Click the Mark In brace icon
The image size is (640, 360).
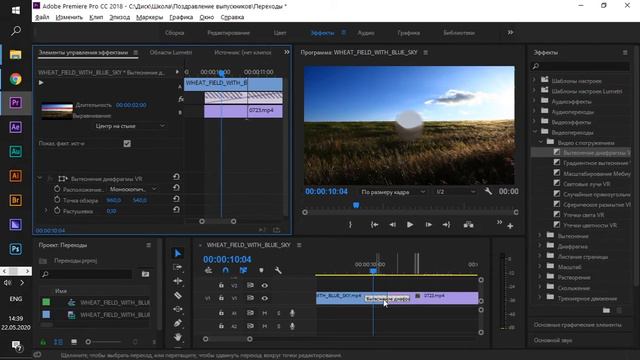tap(350, 224)
